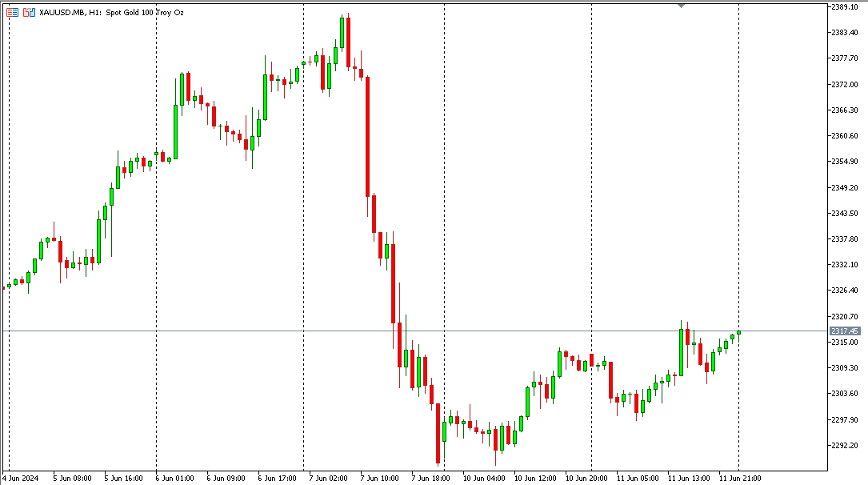The height and width of the screenshot is (485, 868).
Task: Click the 4 Jun 2024 date label
Action: click(x=21, y=479)
